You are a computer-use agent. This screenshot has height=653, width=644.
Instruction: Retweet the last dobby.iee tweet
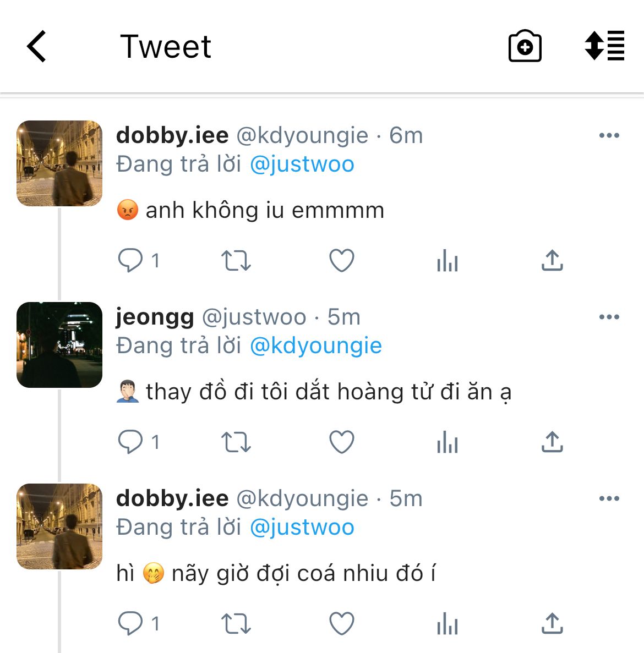pos(236,624)
